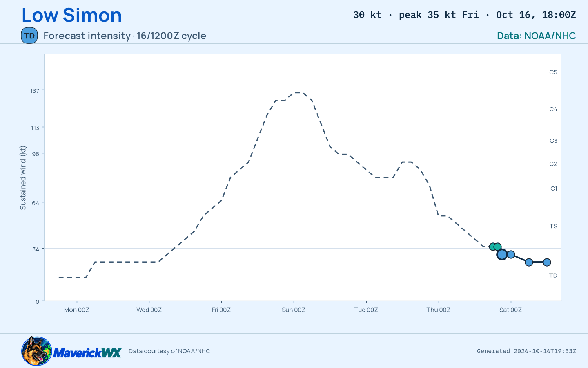
Task: Click the Data: NOAA/NHC link
Action: pyautogui.click(x=536, y=36)
